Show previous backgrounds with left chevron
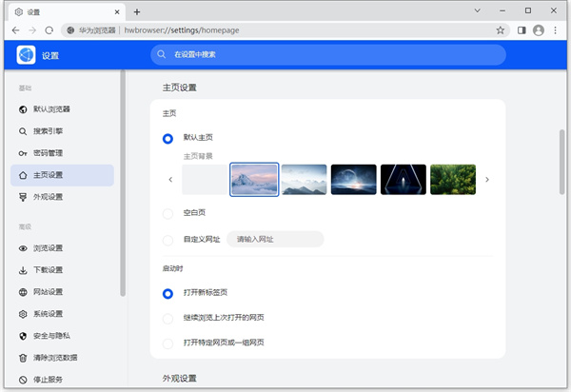The height and width of the screenshot is (392, 571). (170, 180)
